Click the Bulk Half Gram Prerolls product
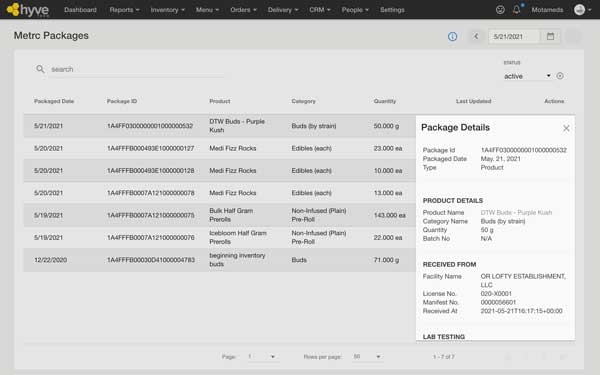Image resolution: width=600 pixels, height=375 pixels. point(231,215)
